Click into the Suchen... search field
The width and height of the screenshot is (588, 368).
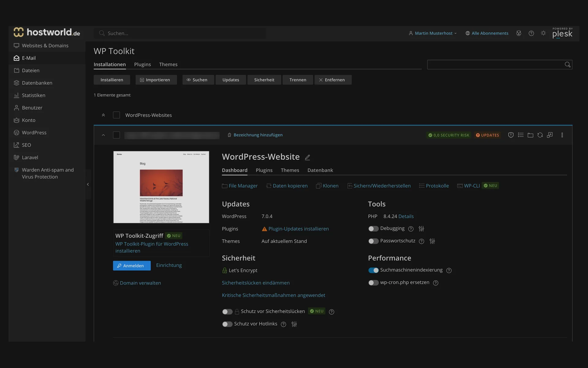tap(180, 33)
